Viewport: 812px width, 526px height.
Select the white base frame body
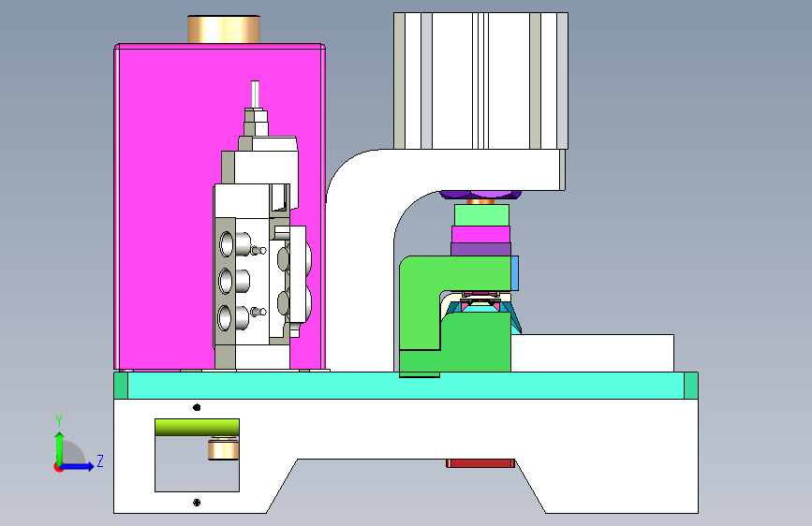(406, 430)
